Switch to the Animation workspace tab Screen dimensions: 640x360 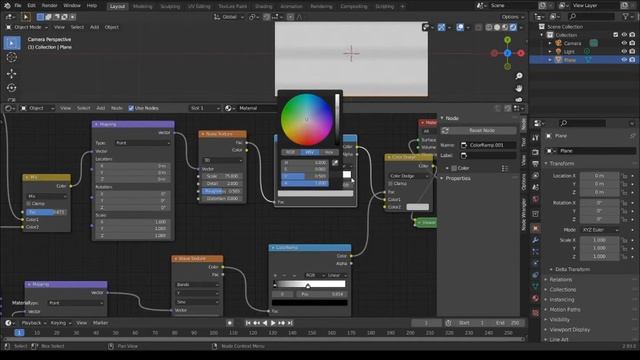tap(291, 6)
